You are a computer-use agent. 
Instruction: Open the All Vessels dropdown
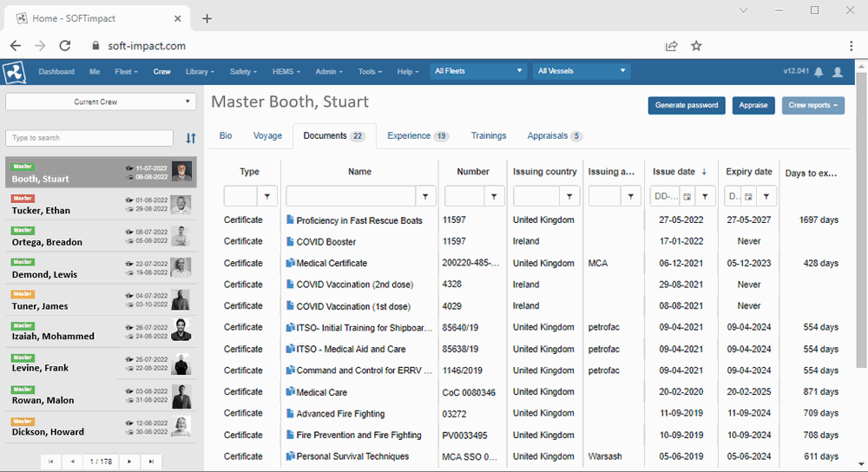tap(581, 71)
